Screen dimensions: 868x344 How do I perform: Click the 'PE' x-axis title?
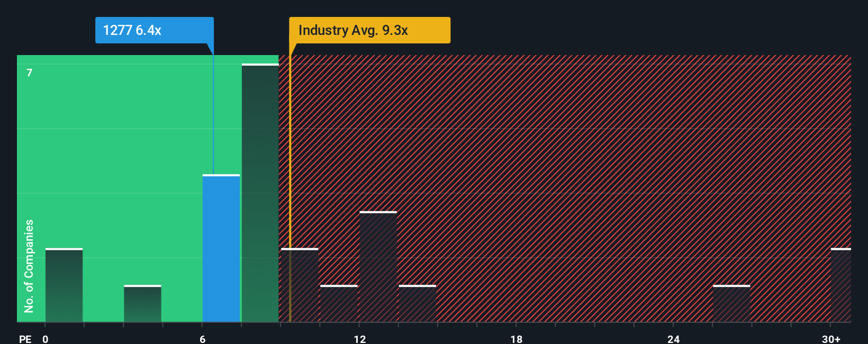[x=25, y=339]
